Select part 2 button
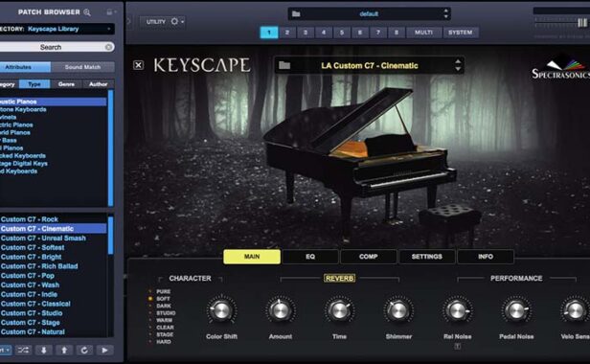Screen dimensions: 590x364 click(287, 33)
